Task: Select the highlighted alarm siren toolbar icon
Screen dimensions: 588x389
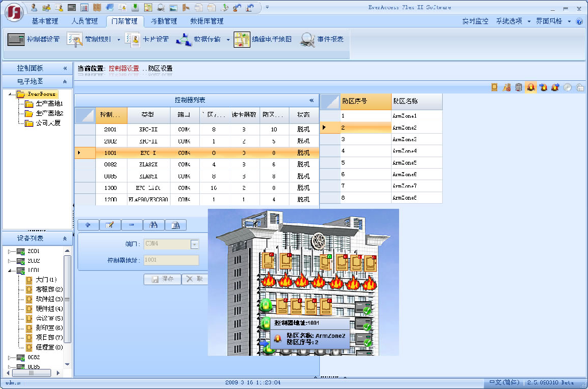Action: tap(531, 87)
